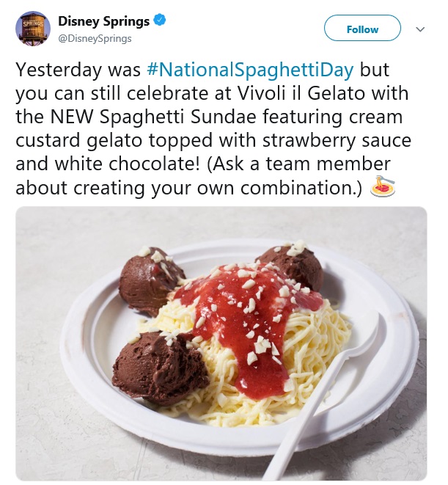Click the blue verified badge
This screenshot has height=485, width=448.
click(x=159, y=20)
